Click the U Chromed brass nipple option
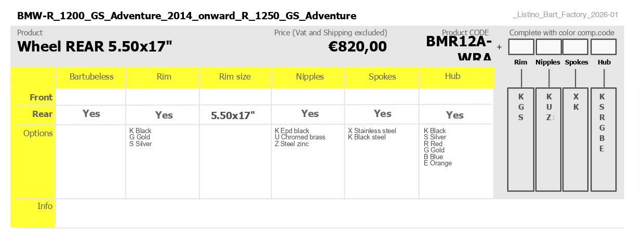 [x=300, y=137]
